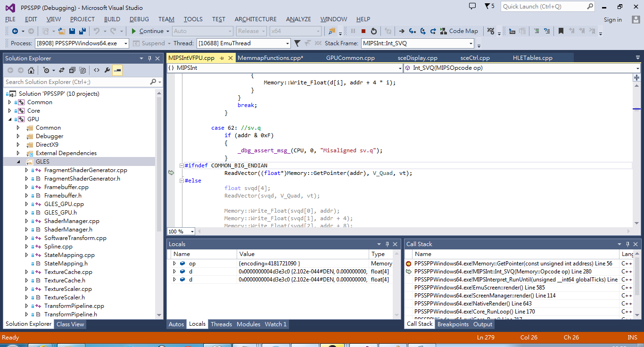Select TextureCache.cpp in Solution Explorer

[68, 272]
